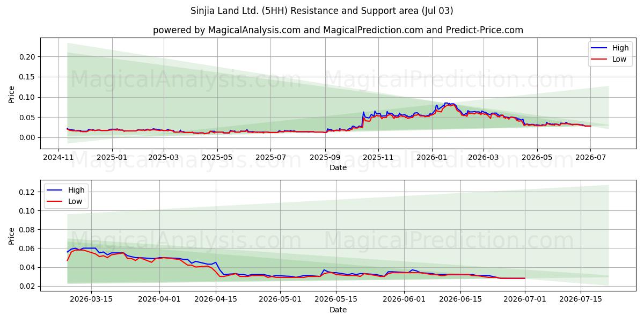Click the '2026-05-15' x-axis label on bottom chart
Screen dimensions: 644x322
coord(336,299)
